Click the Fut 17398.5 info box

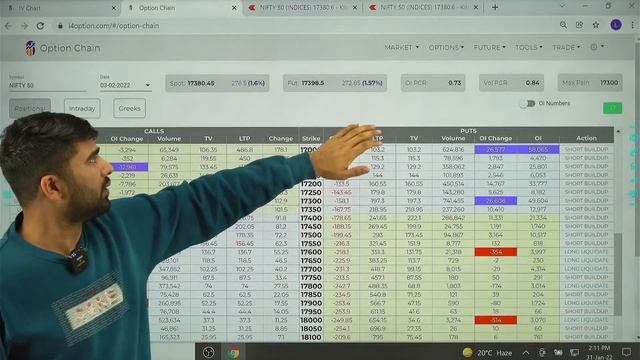click(335, 83)
